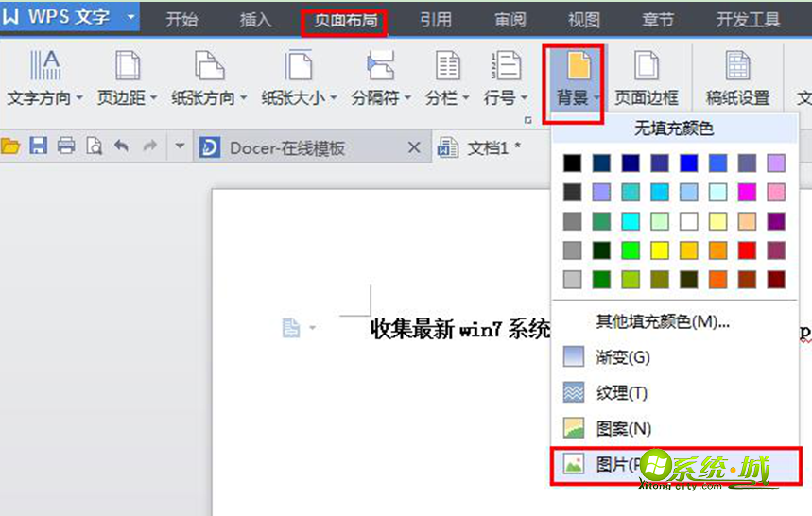Open 稿纸设置 (manuscript paper settings)
This screenshot has width=812, height=516.
point(737,66)
